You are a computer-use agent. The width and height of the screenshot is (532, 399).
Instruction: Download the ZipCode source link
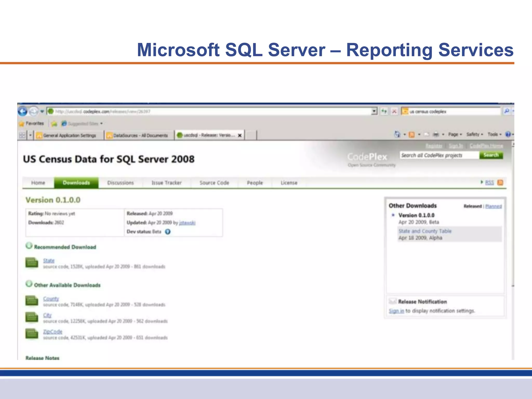tap(53, 331)
